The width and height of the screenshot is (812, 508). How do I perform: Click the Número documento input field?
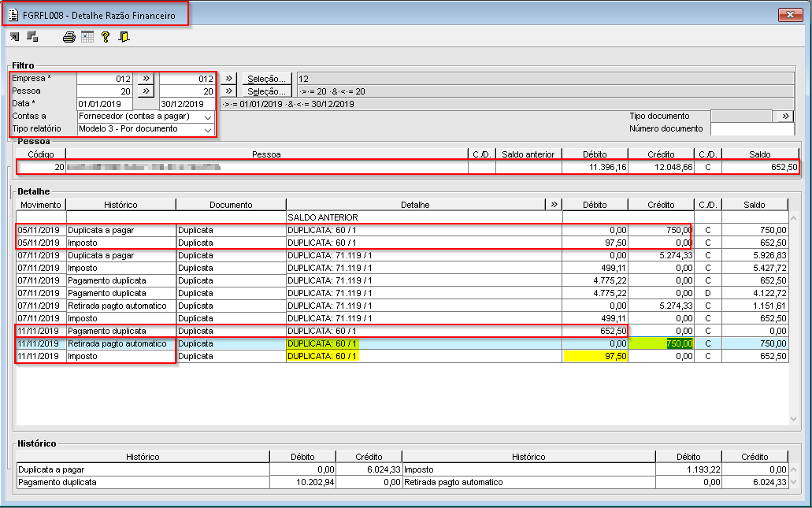tap(751, 128)
